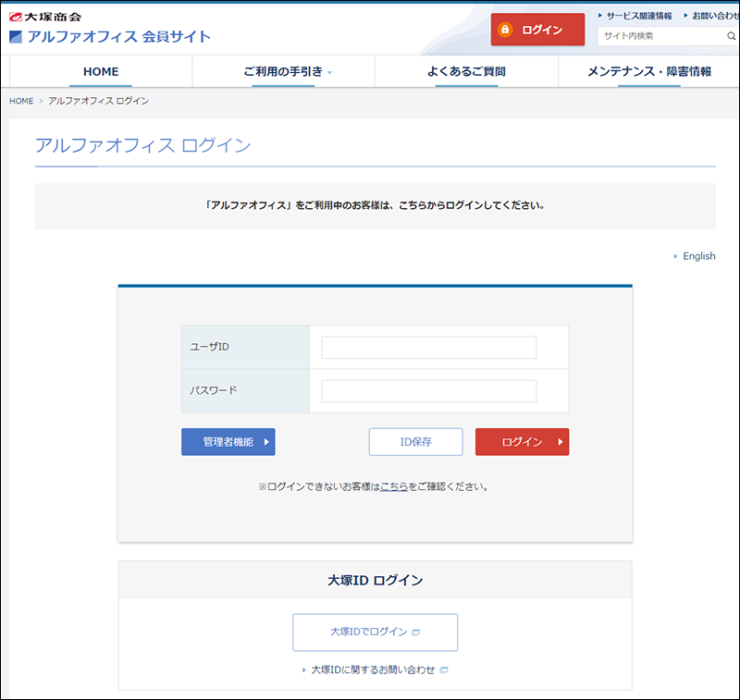Select the HOME navigation tab
Screen dimensions: 740x700
tap(101, 71)
